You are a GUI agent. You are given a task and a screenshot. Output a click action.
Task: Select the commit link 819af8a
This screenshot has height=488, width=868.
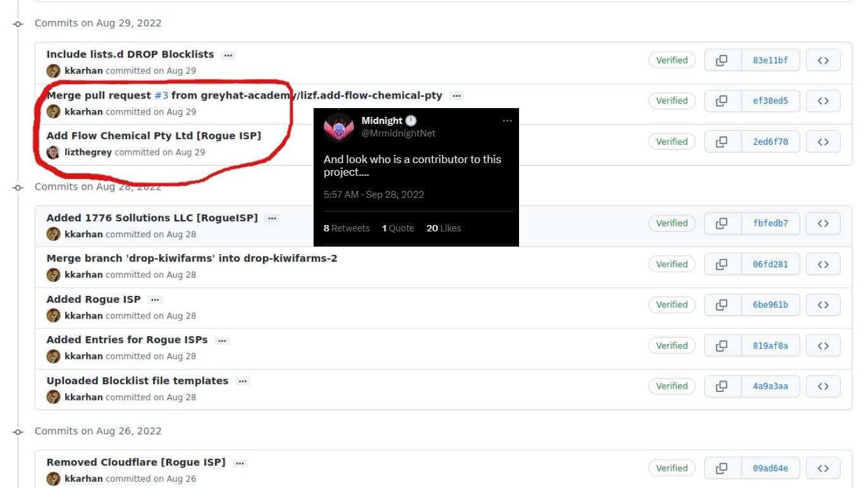771,345
